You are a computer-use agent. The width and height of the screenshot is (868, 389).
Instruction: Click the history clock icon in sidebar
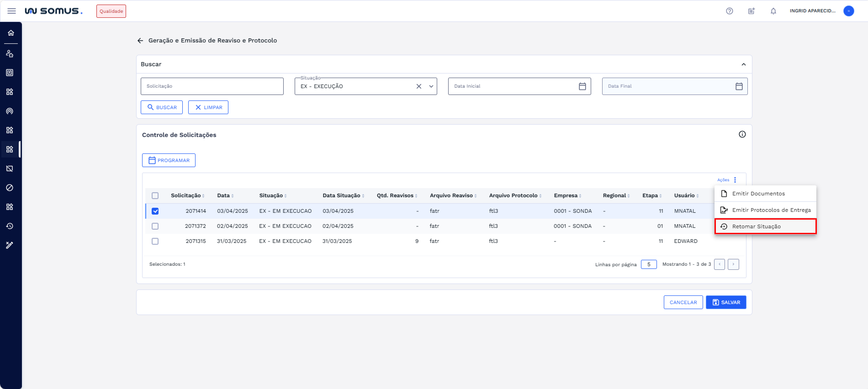(10, 226)
